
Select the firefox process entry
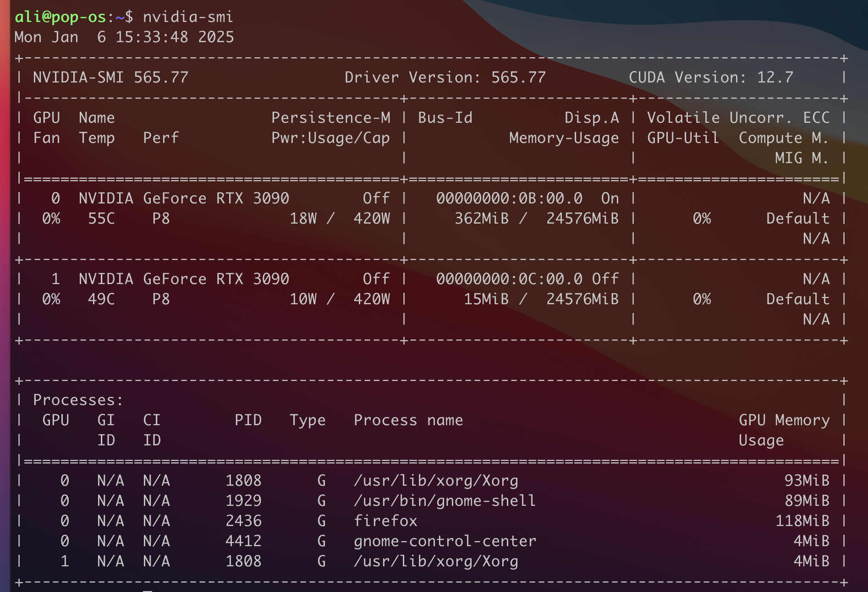pyautogui.click(x=385, y=521)
